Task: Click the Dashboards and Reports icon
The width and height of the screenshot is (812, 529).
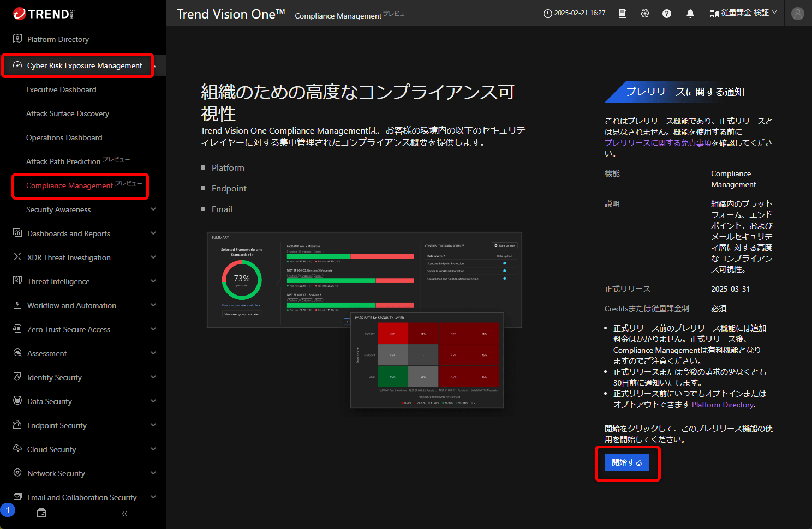Action: [x=17, y=233]
